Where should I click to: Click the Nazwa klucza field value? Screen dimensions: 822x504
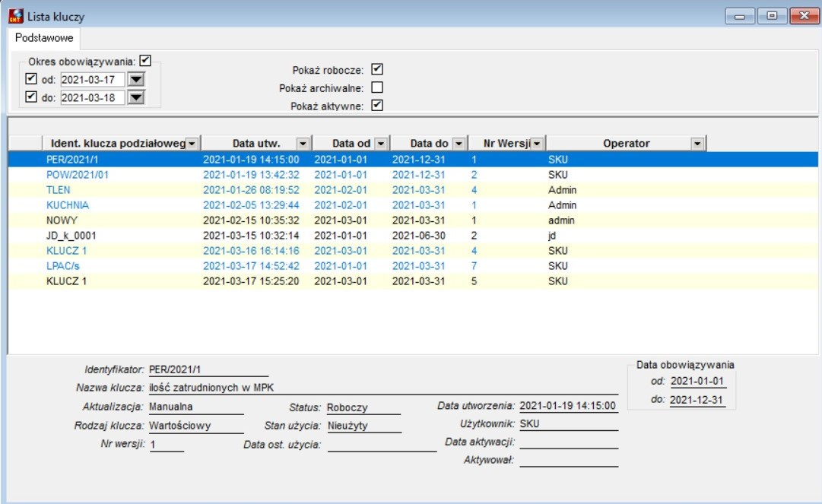coord(383,388)
